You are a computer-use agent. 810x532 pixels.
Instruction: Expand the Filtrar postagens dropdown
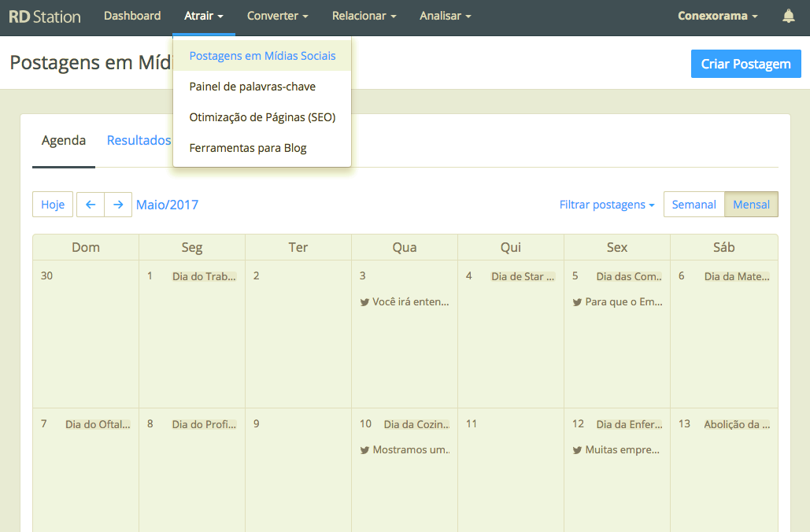coord(607,205)
